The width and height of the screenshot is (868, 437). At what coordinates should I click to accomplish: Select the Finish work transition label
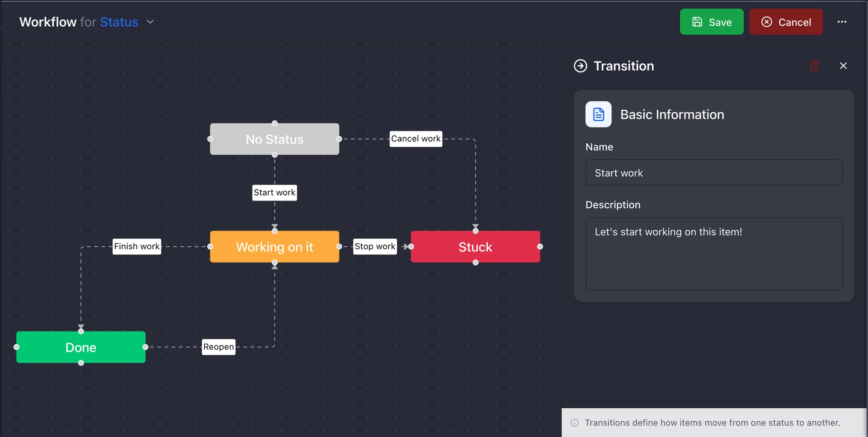click(x=136, y=247)
